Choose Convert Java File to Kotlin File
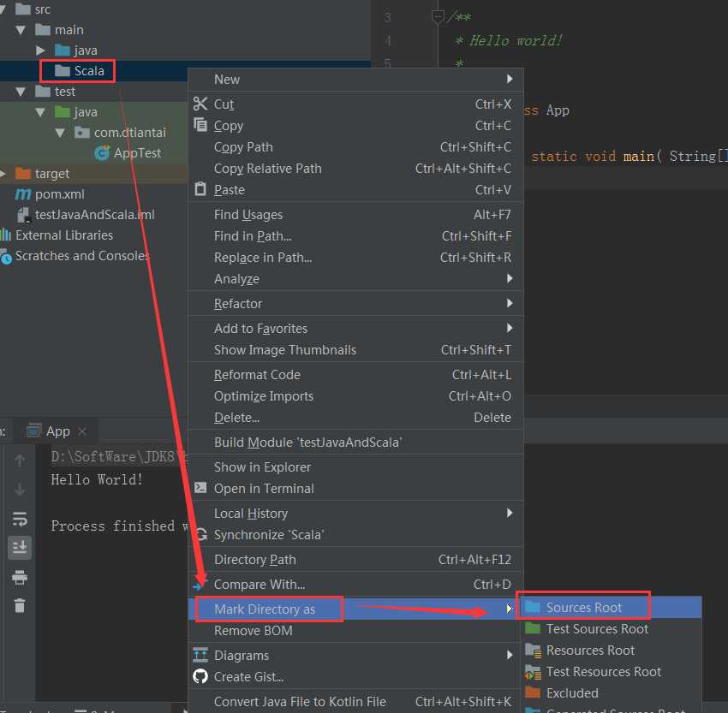Image resolution: width=728 pixels, height=713 pixels. tap(355, 701)
